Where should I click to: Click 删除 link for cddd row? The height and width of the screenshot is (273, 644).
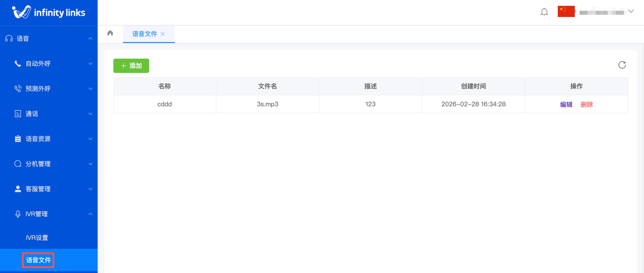point(586,105)
